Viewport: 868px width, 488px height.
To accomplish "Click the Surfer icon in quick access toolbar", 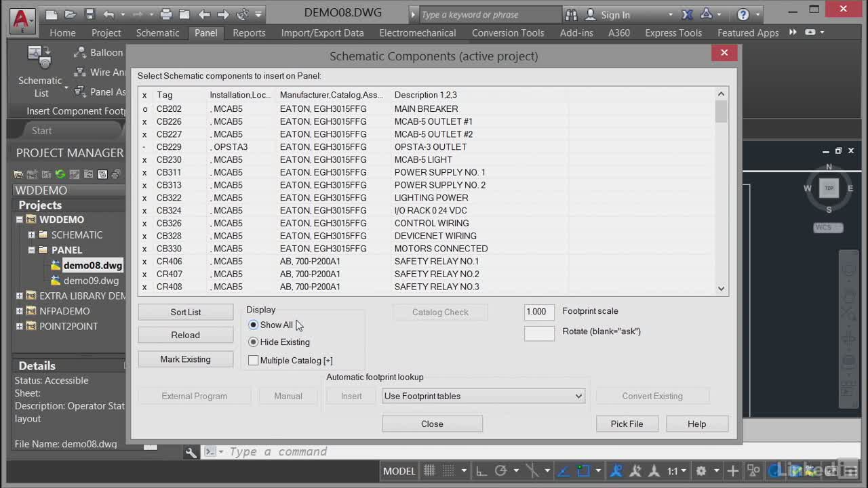I will coord(242,14).
